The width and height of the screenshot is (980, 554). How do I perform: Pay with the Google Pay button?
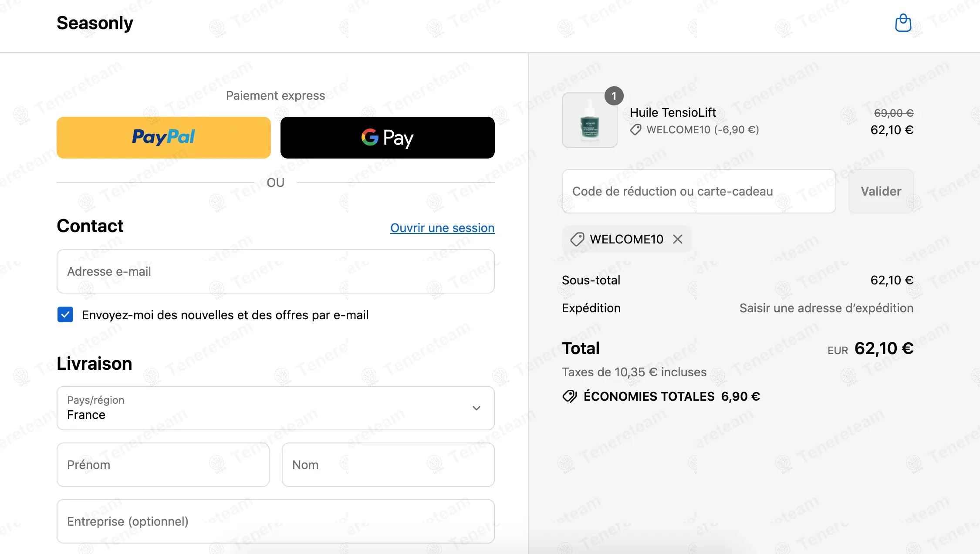388,138
